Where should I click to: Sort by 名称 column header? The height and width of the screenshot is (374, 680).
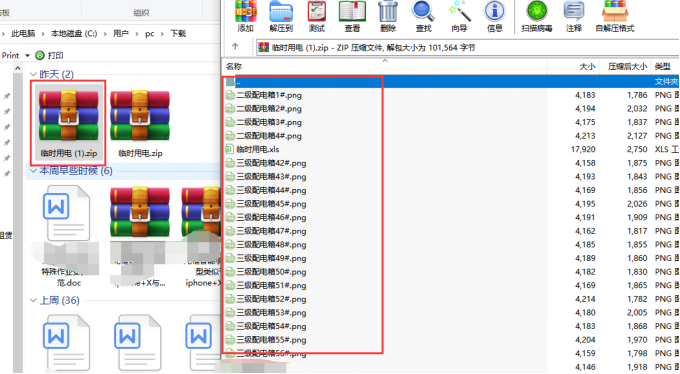[234, 66]
